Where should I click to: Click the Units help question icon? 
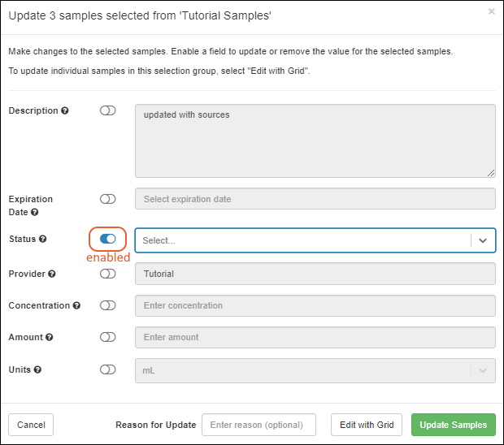point(37,369)
